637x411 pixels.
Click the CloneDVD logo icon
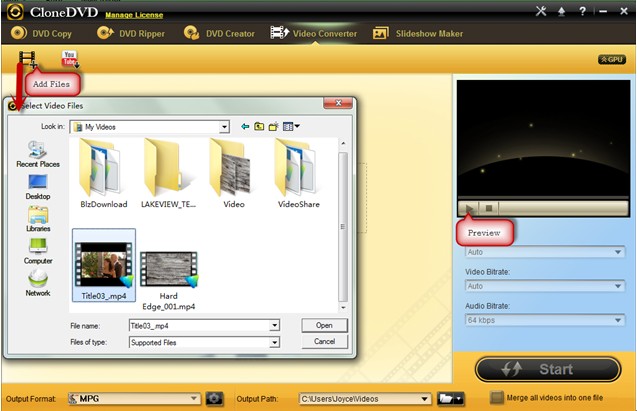(15, 12)
